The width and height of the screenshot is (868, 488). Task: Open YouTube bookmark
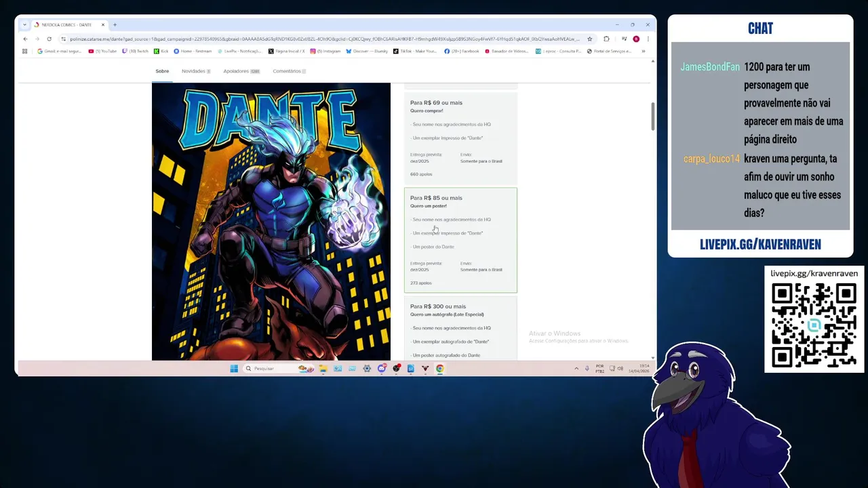(x=102, y=51)
